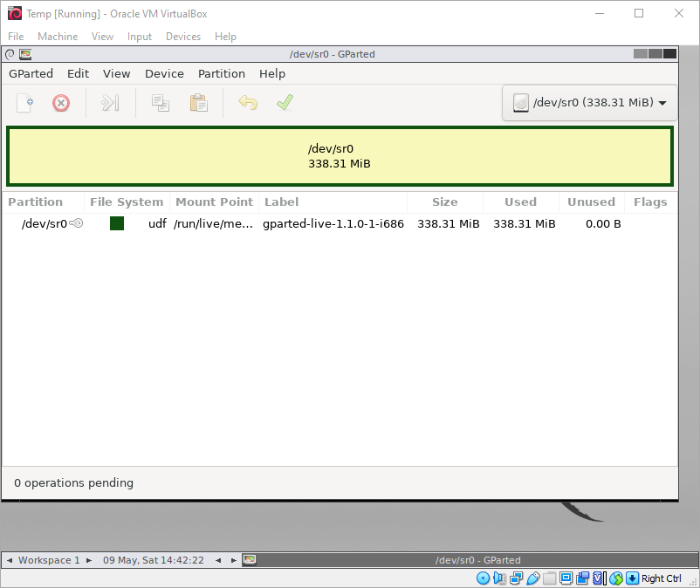Open the GParted menu
This screenshot has width=700, height=588.
(31, 73)
